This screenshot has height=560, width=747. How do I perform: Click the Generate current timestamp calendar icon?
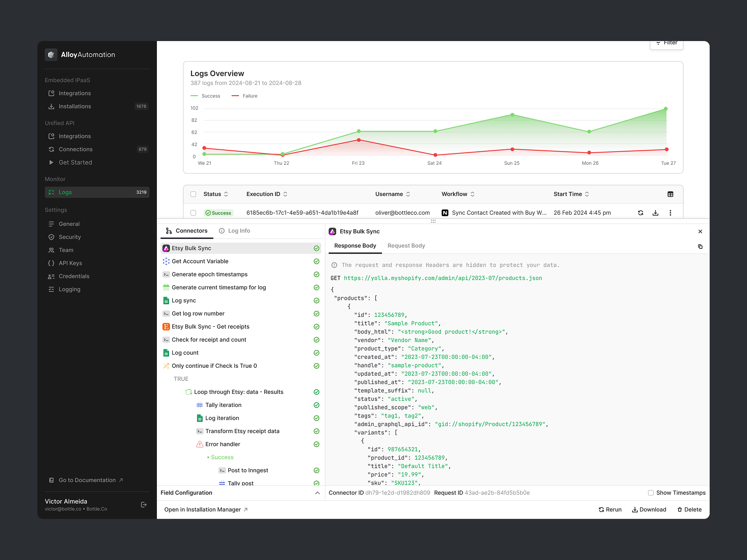pos(166,287)
